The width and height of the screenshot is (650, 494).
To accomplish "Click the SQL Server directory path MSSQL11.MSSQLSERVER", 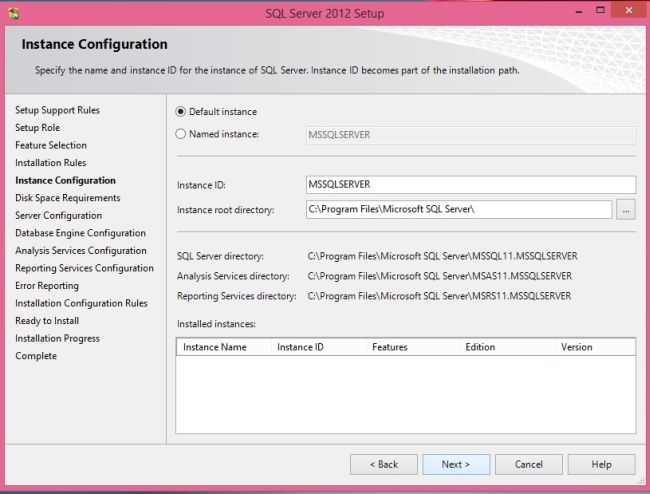I will point(442,256).
